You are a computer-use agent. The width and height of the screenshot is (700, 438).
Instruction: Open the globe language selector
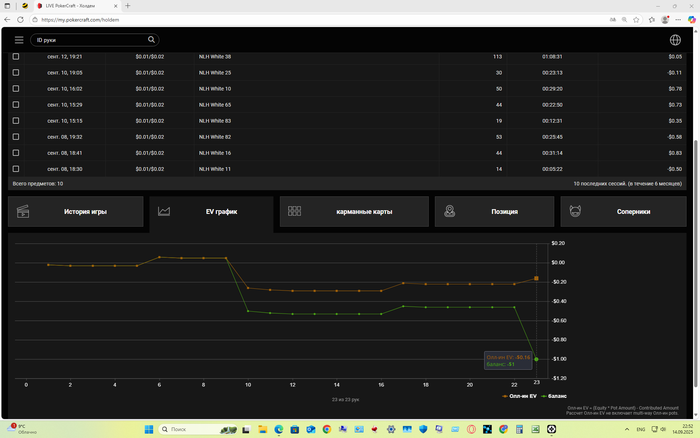click(x=675, y=40)
